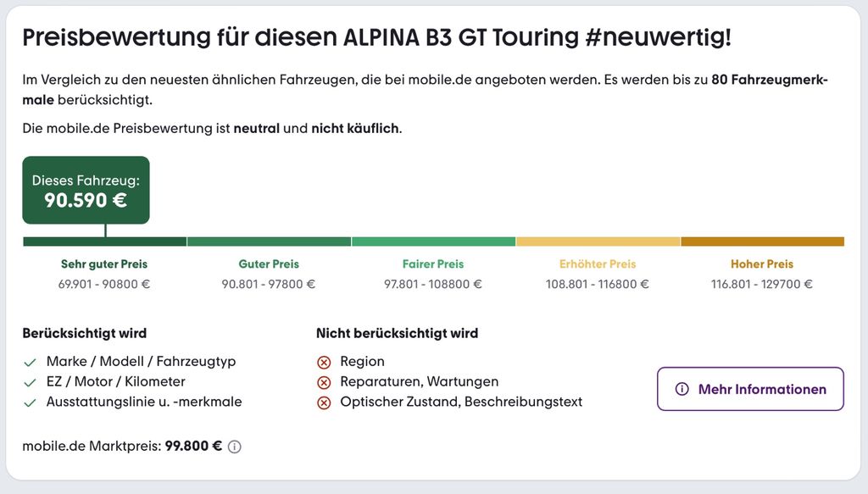868x494 pixels.
Task: Select the Hoher Preis range 116.801 - 129700 €
Action: tap(762, 284)
